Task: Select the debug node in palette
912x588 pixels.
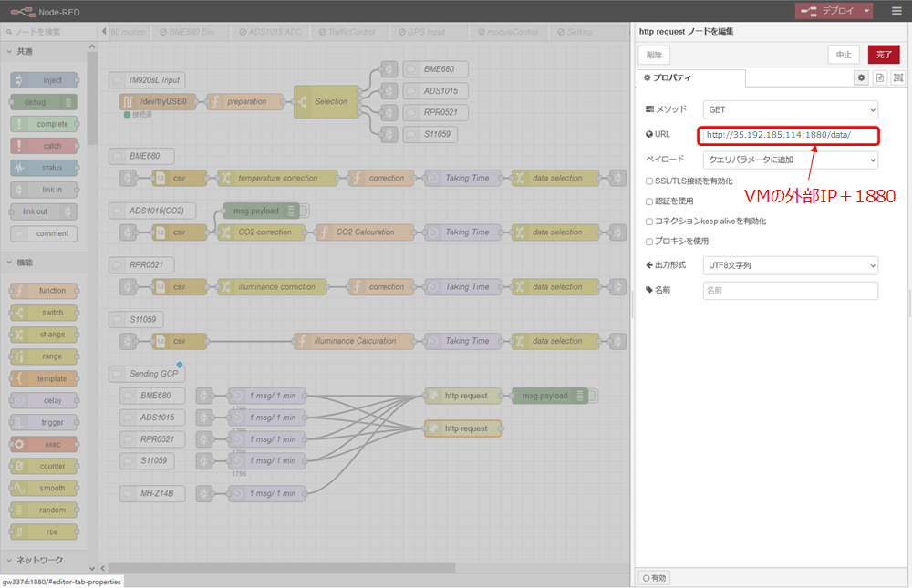Action: click(44, 102)
